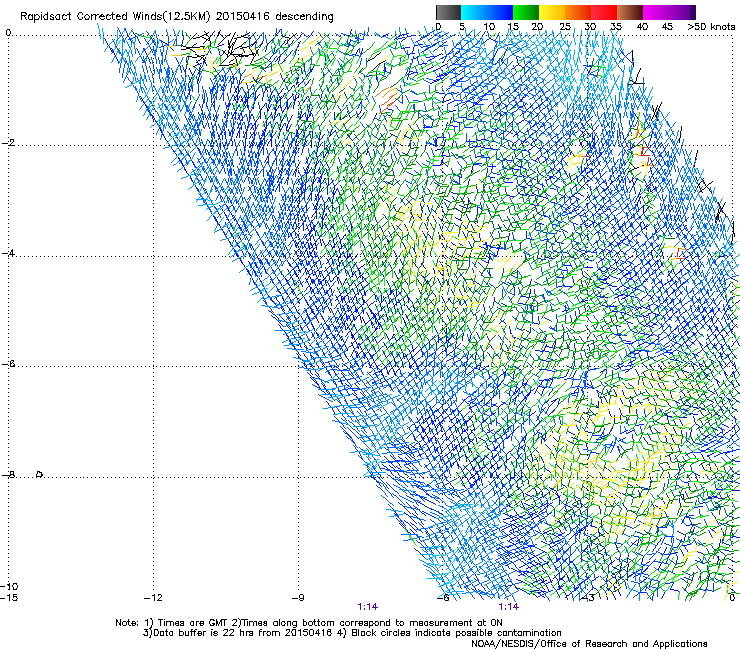Click the "20" legend tick label
The width and height of the screenshot is (740, 650).
[x=537, y=27]
